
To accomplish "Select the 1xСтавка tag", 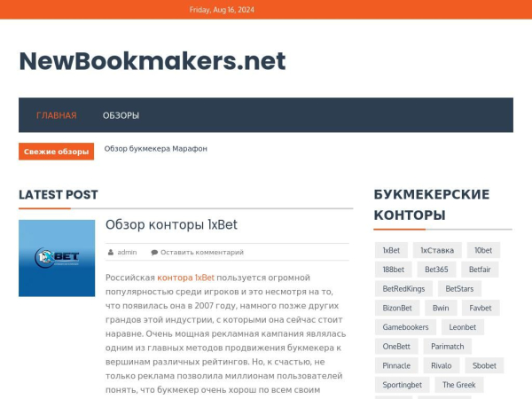I will [x=437, y=250].
